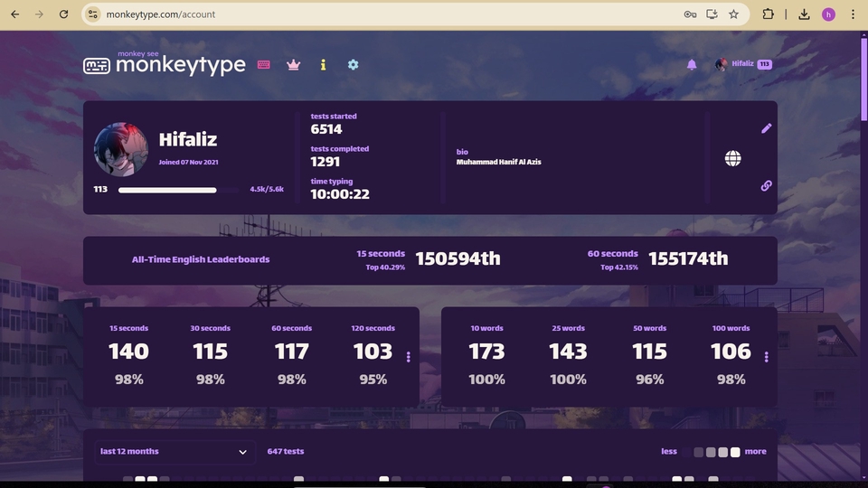The image size is (868, 488).
Task: Open leaderboards with the crown icon
Action: tap(293, 65)
